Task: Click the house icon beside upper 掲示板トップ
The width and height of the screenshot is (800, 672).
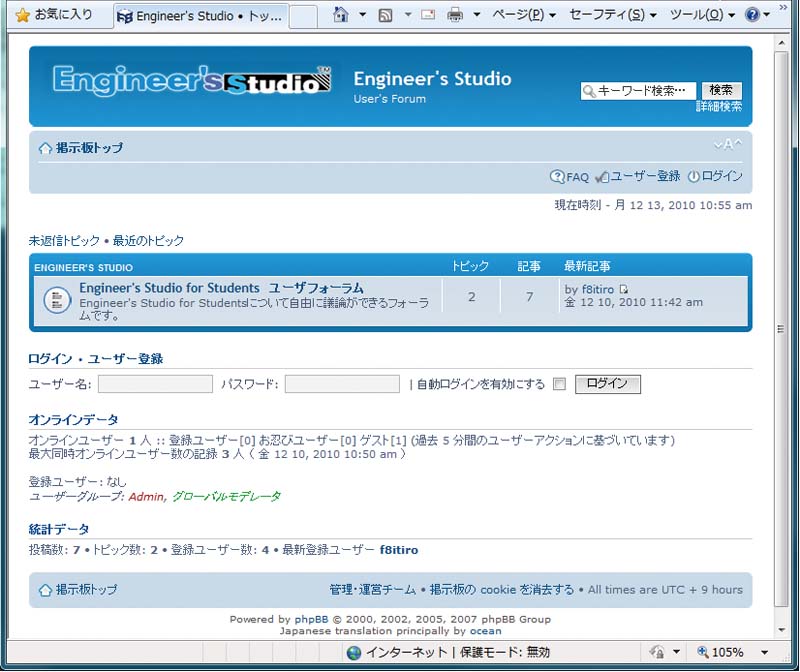Action: click(x=45, y=148)
